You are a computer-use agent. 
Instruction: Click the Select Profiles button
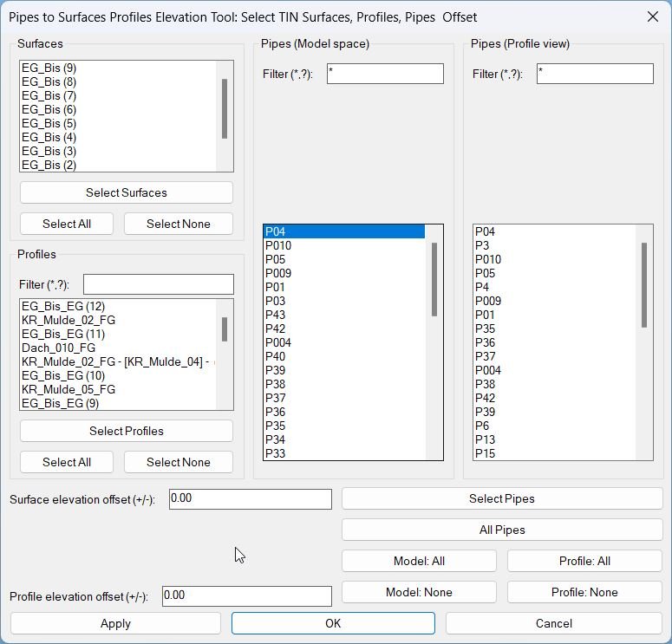(x=127, y=431)
